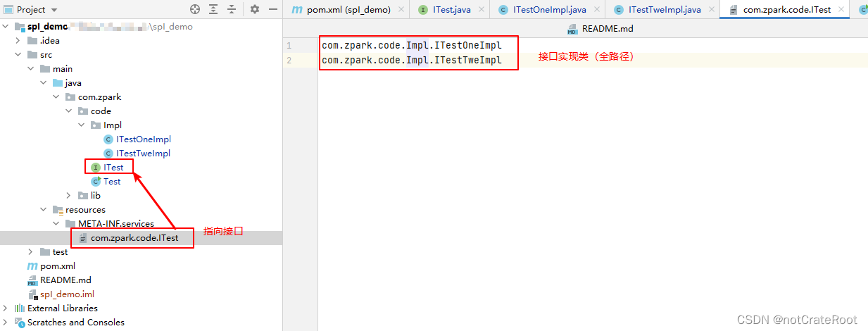Click line number 1 in the gutter
The width and height of the screenshot is (868, 331).
[289, 46]
